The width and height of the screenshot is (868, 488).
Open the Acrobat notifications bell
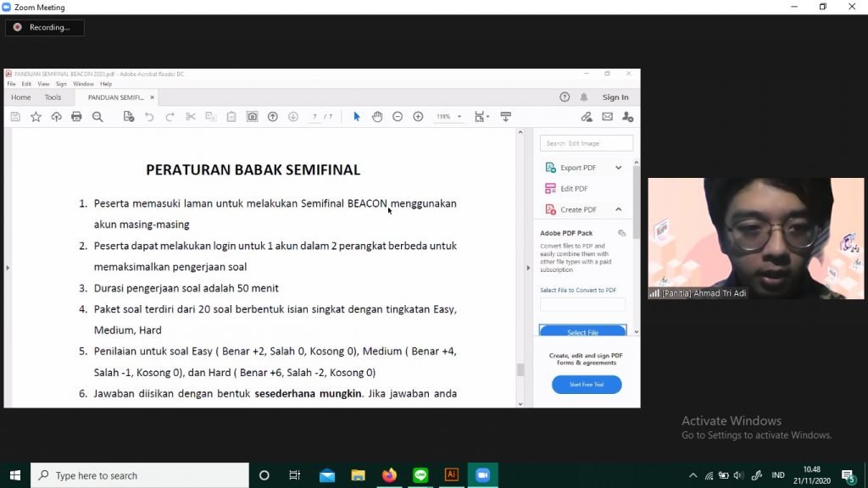coord(584,97)
